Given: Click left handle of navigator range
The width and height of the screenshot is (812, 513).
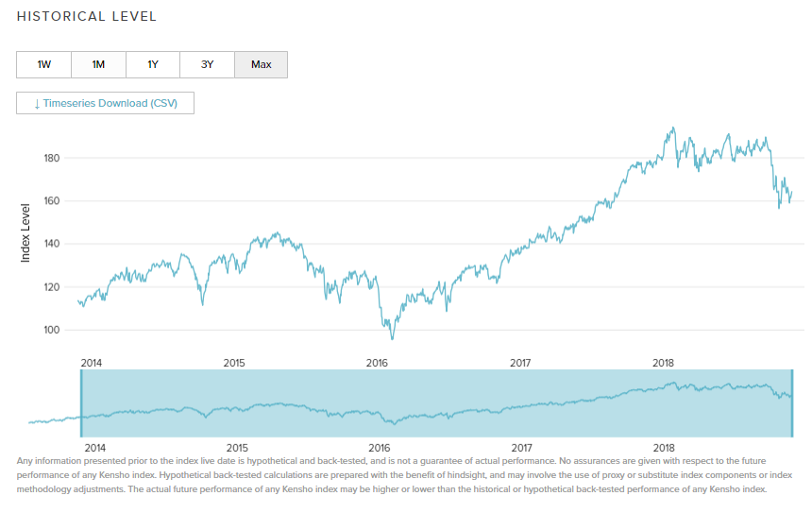Looking at the screenshot, I should click(x=81, y=403).
